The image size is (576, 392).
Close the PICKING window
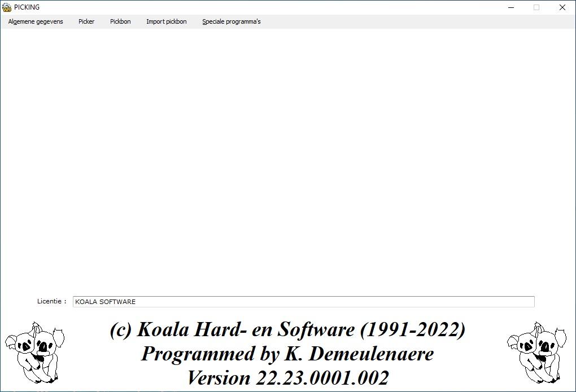(562, 7)
